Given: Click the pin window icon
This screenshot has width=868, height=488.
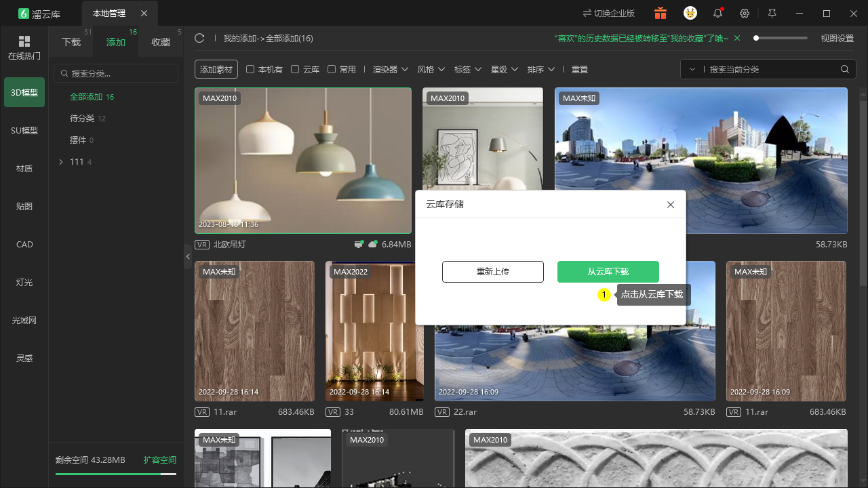Looking at the screenshot, I should [x=772, y=14].
